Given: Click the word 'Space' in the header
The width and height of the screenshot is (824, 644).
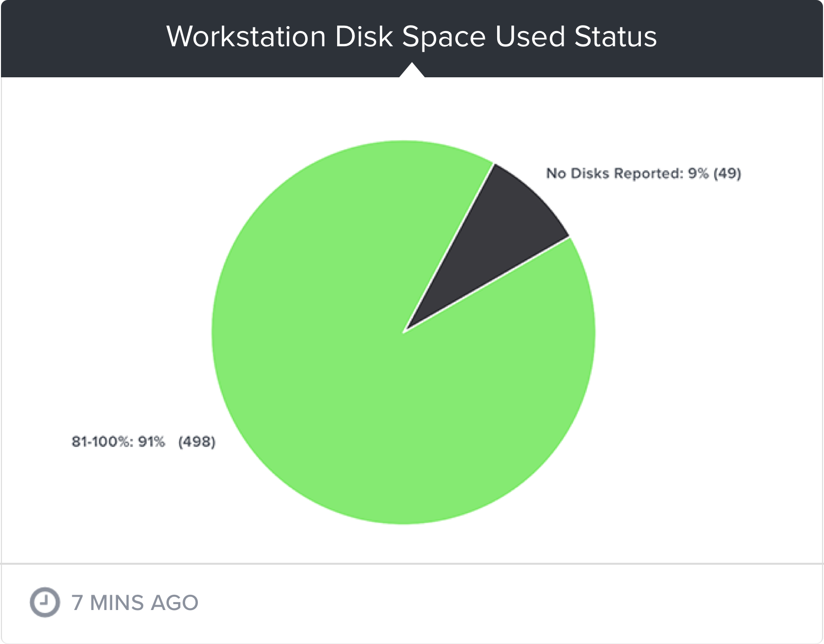Looking at the screenshot, I should click(444, 37).
